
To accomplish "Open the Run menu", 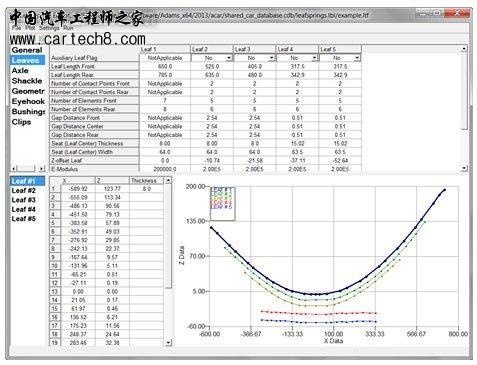I will click(68, 28).
